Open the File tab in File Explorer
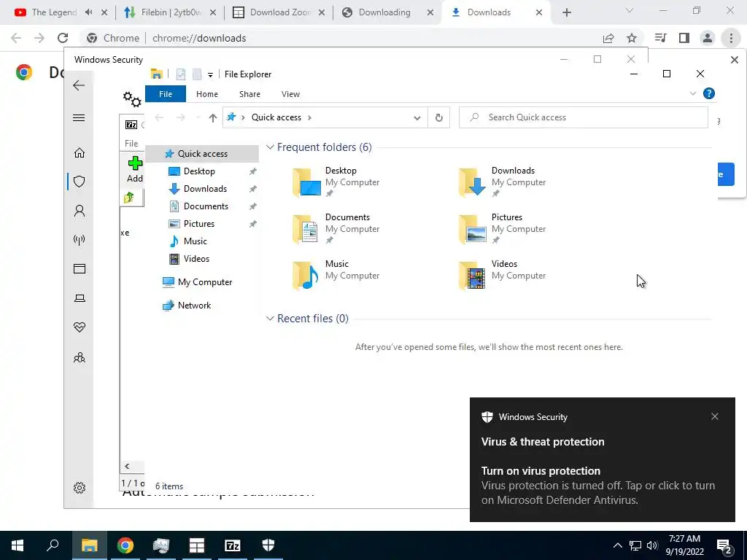Image resolution: width=747 pixels, height=560 pixels. [166, 94]
